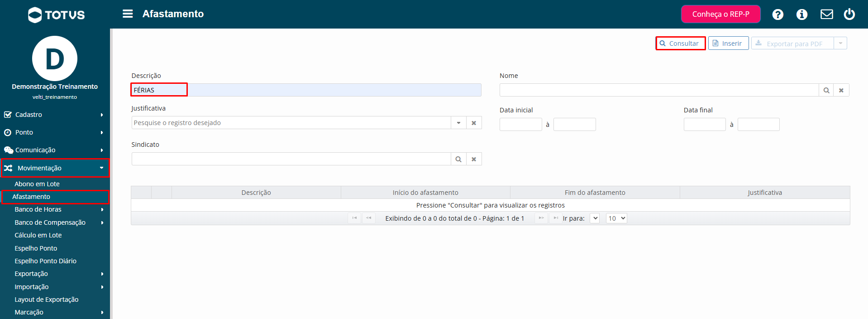868x319 pixels.
Task: Sort by Descrição column header
Action: pos(256,193)
